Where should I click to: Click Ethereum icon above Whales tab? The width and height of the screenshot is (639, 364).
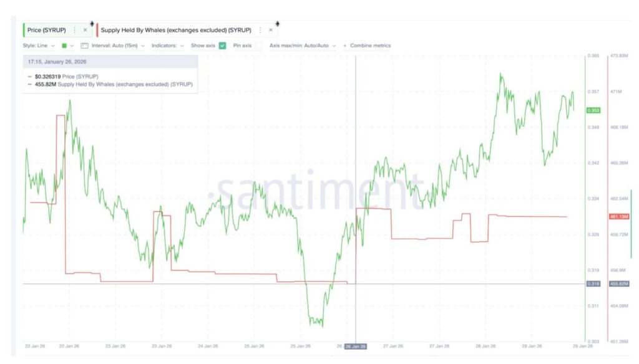point(277,23)
